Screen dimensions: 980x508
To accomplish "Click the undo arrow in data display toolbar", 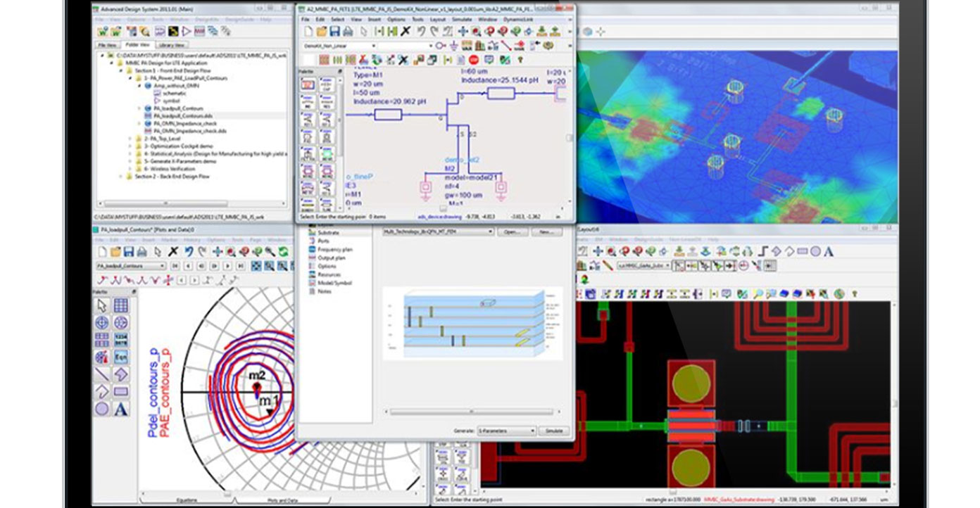I will click(x=189, y=251).
